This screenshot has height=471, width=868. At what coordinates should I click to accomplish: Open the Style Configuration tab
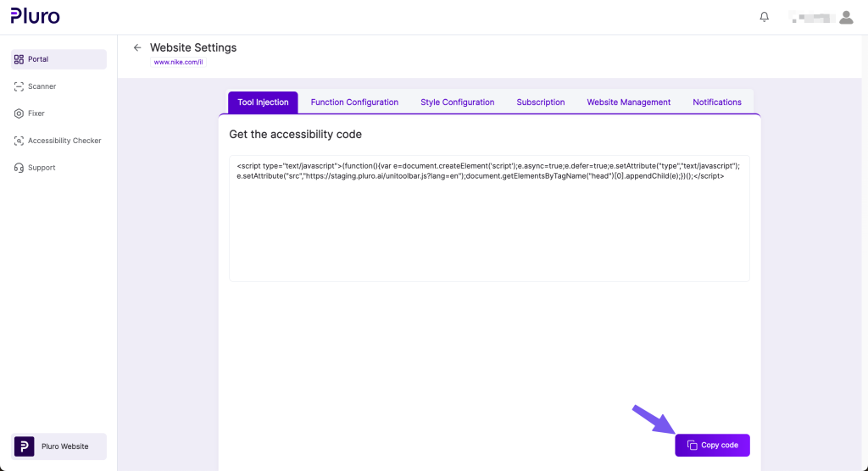tap(457, 103)
